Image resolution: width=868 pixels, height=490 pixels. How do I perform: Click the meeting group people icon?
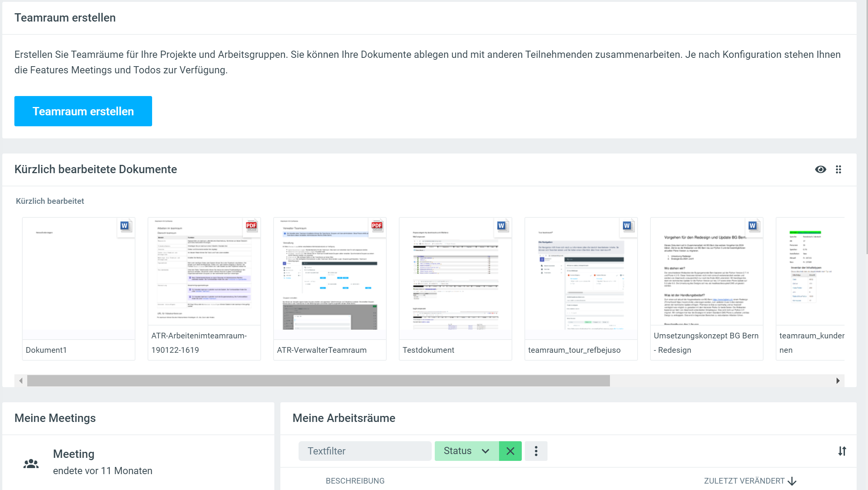(x=31, y=464)
